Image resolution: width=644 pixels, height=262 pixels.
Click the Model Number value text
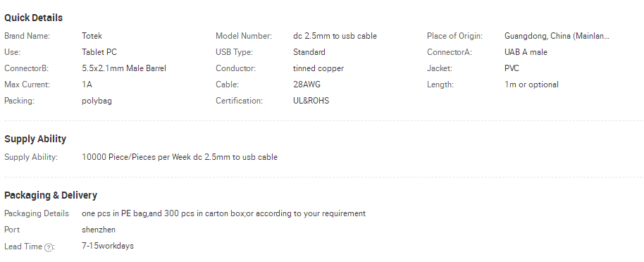point(335,36)
